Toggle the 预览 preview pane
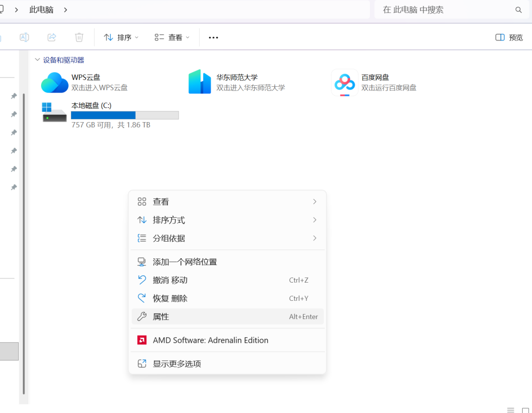Screen dimensions: 532x413 (509, 37)
